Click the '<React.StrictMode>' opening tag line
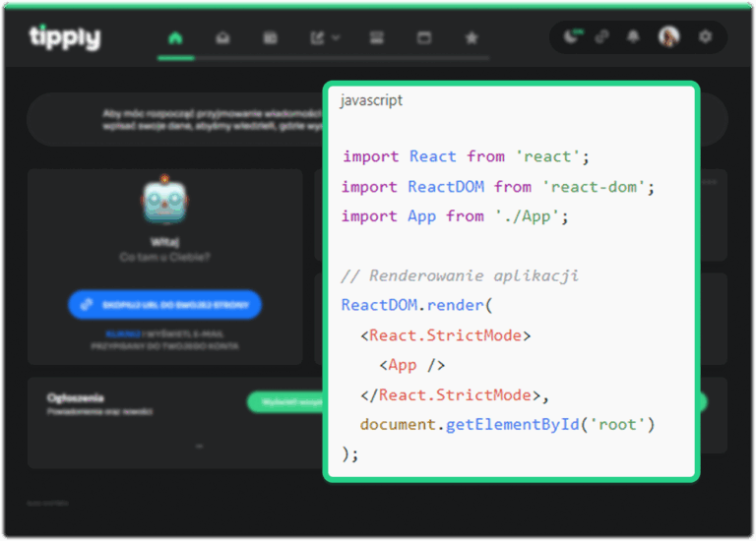756x541 pixels. click(446, 335)
